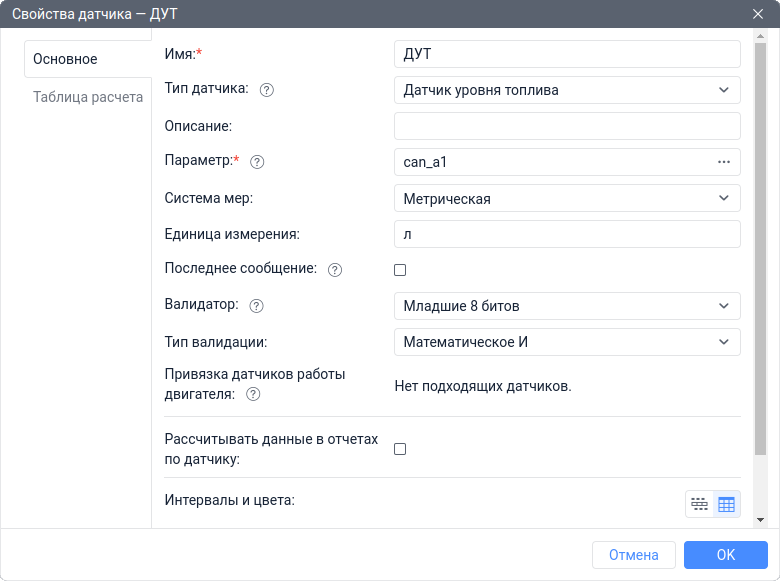780x581 pixels.
Task: Select the Основное tab
Action: pos(66,59)
